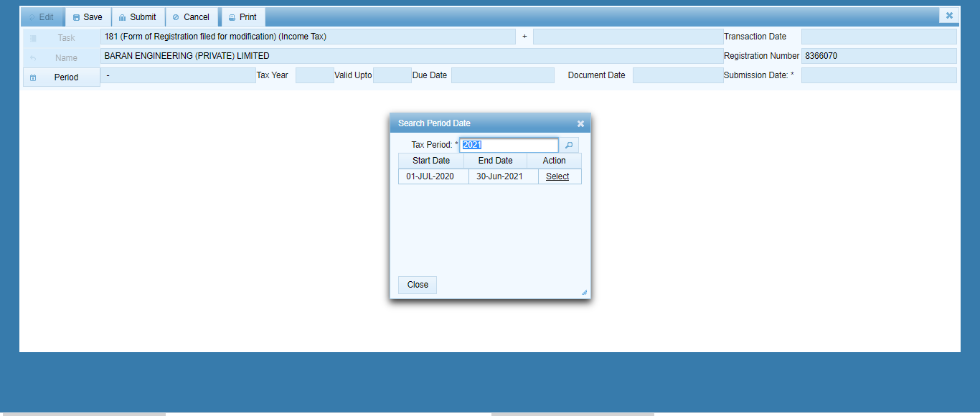Save the registration form
Screen dimensions: 980x416
point(88,17)
